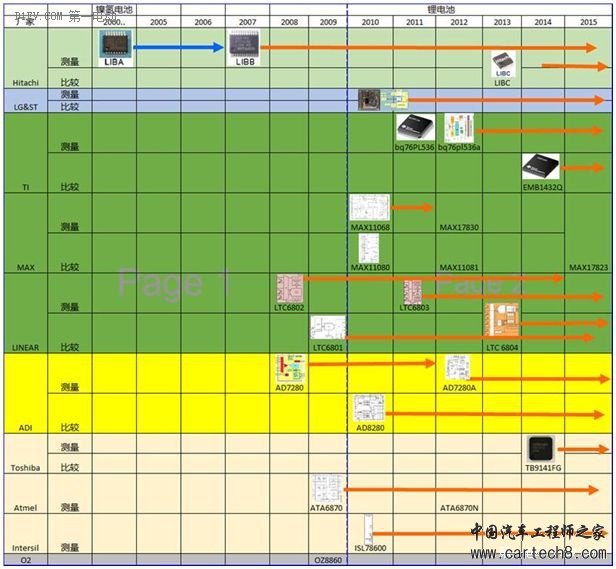Viewport: 616px width, 569px height.
Task: Select the 2010 year column header
Action: 369,21
